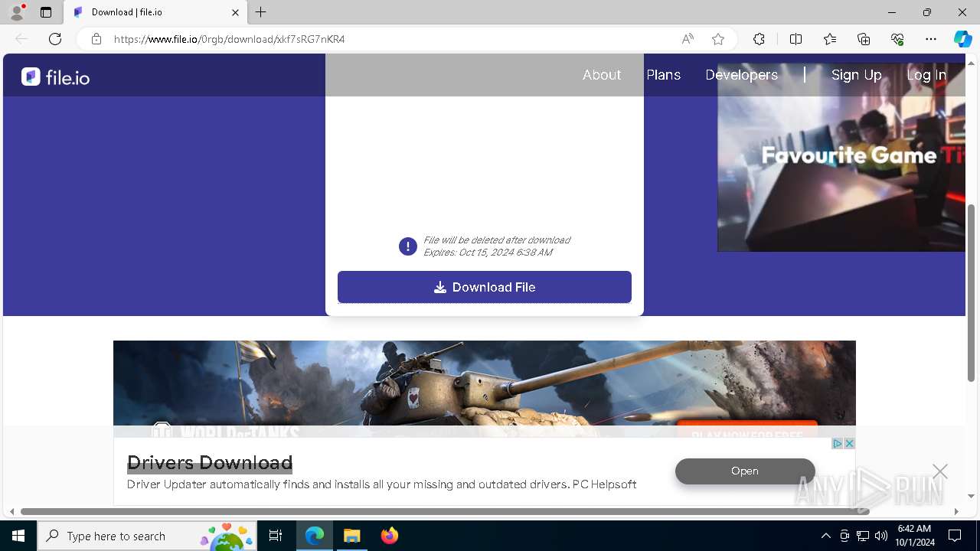Click the taskbar search box
980x551 pixels.
click(x=147, y=536)
